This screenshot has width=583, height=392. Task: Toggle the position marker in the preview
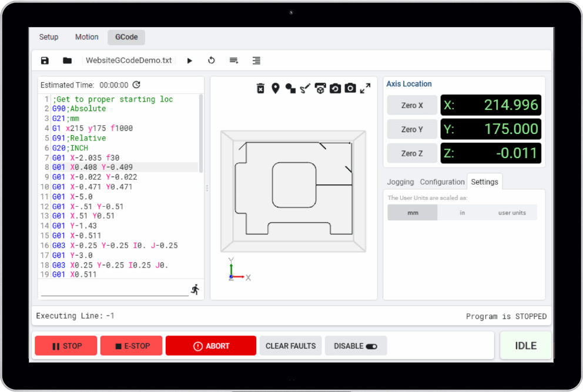[276, 88]
